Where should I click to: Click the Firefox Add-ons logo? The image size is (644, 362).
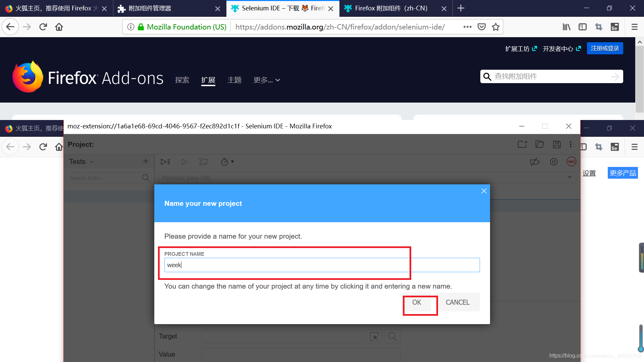[88, 77]
